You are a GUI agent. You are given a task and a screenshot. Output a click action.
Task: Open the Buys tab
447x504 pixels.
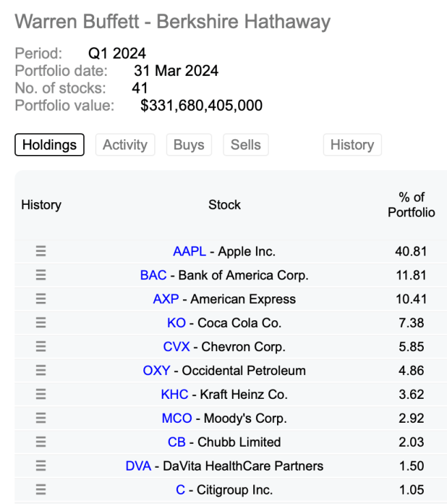coord(189,145)
